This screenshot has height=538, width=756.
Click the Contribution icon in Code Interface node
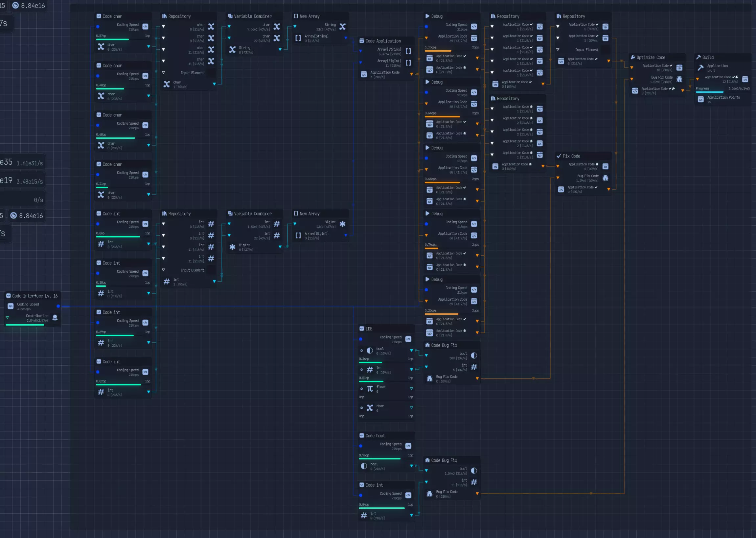coord(55,318)
